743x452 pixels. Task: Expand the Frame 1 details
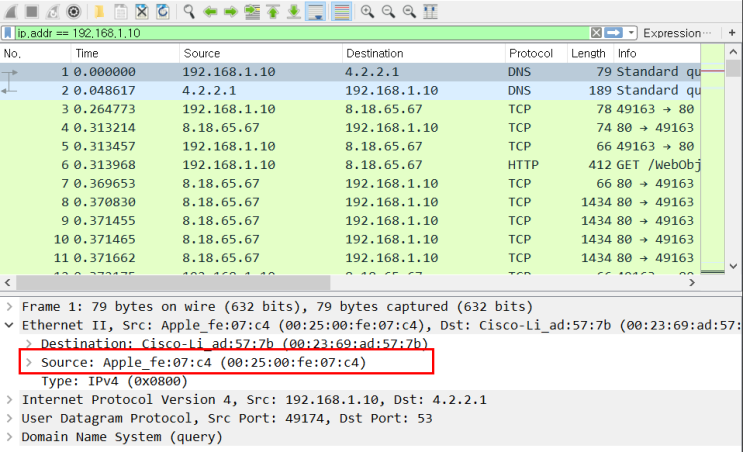(x=9, y=307)
